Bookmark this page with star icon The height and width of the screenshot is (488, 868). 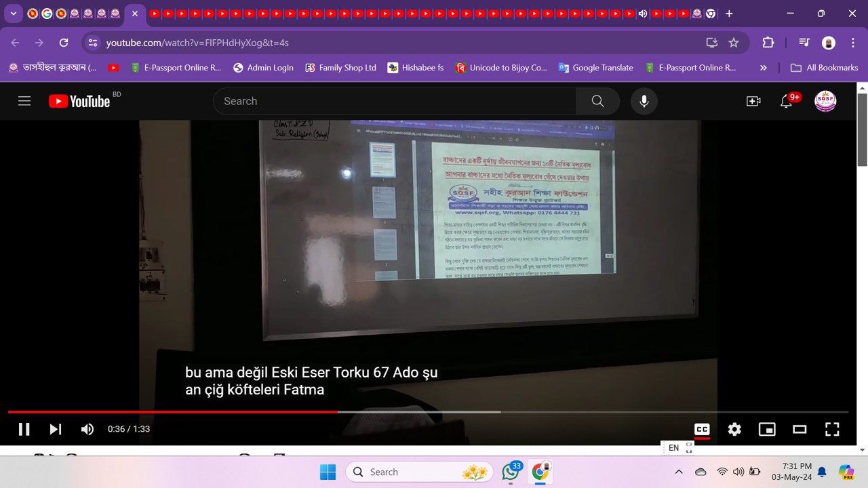(x=734, y=43)
